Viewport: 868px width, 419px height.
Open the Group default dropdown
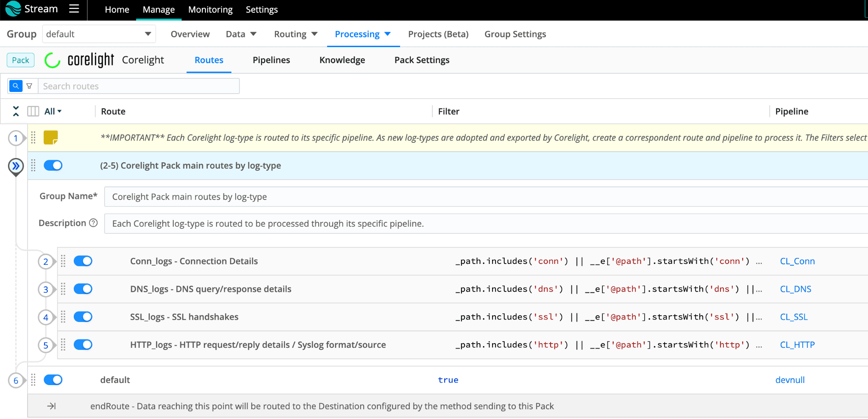pyautogui.click(x=99, y=34)
